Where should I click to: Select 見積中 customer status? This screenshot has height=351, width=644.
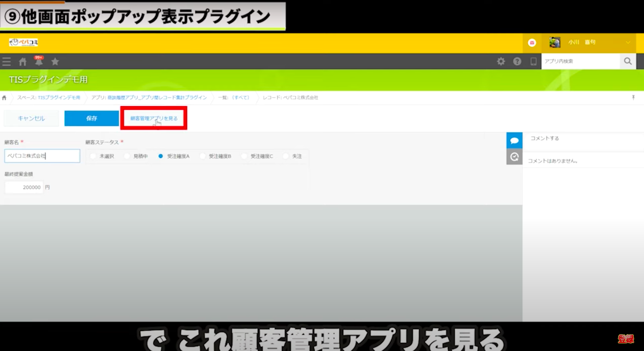127,156
